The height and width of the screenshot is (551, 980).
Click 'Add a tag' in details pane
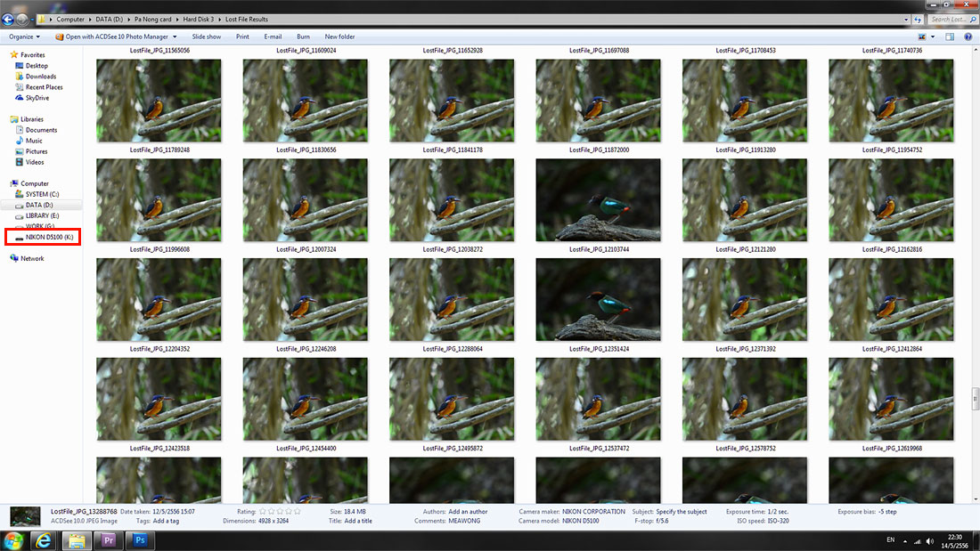[x=167, y=521]
